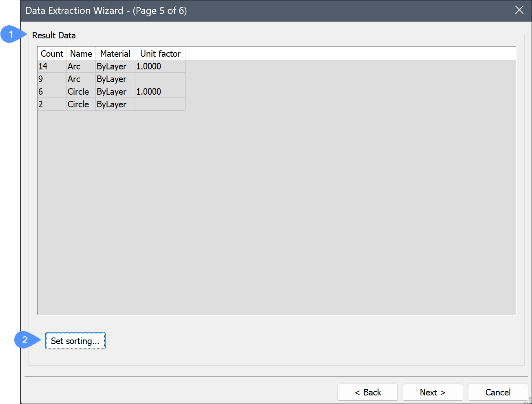Select the 1.0000 unit factor for Circle
Screen dimensions: 532x404
[149, 91]
